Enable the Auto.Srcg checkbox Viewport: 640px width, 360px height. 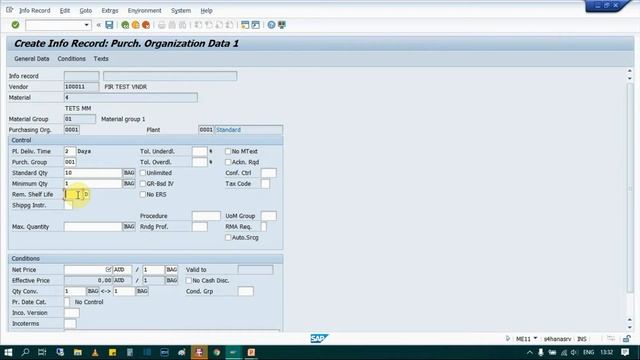[x=228, y=238]
